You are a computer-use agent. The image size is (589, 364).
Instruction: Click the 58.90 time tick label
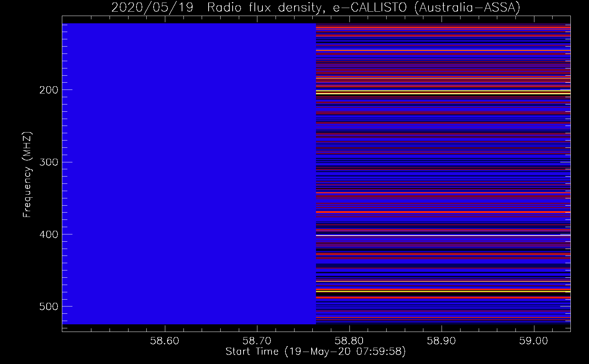coord(442,341)
